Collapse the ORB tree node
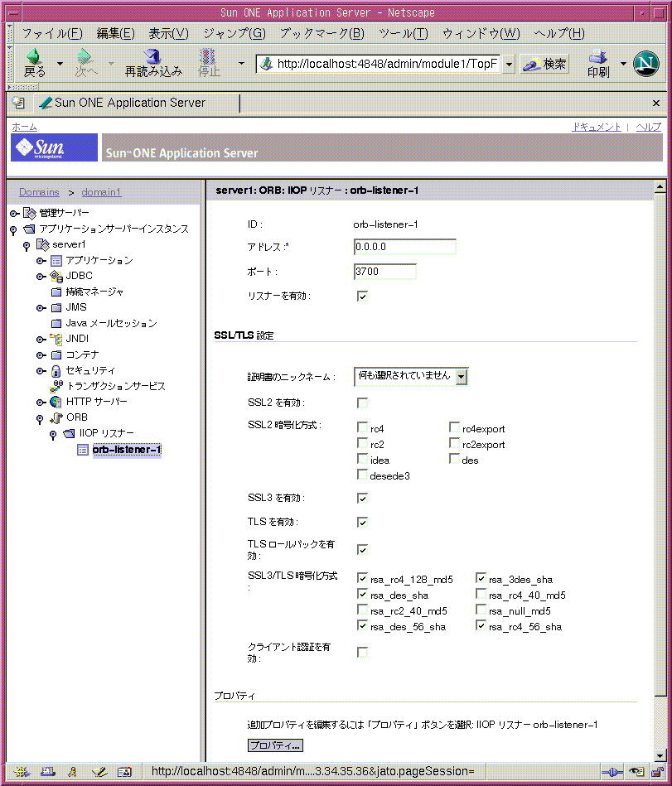 tap(40, 418)
